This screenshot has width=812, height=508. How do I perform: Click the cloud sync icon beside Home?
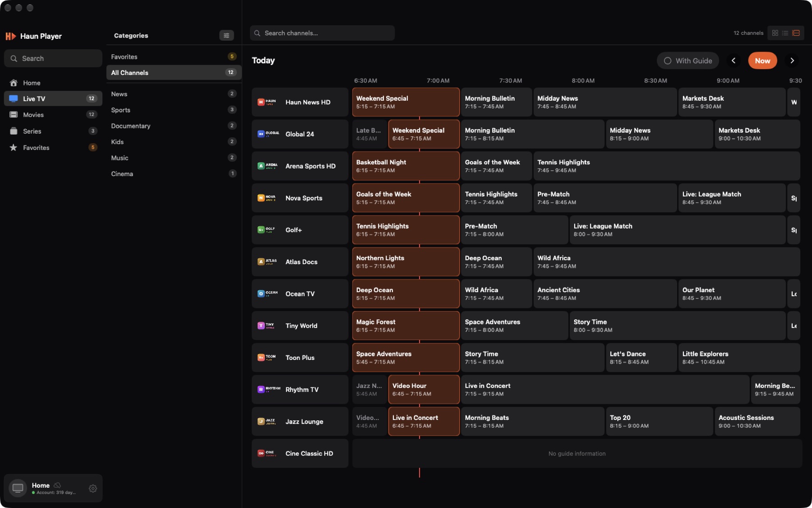(57, 485)
